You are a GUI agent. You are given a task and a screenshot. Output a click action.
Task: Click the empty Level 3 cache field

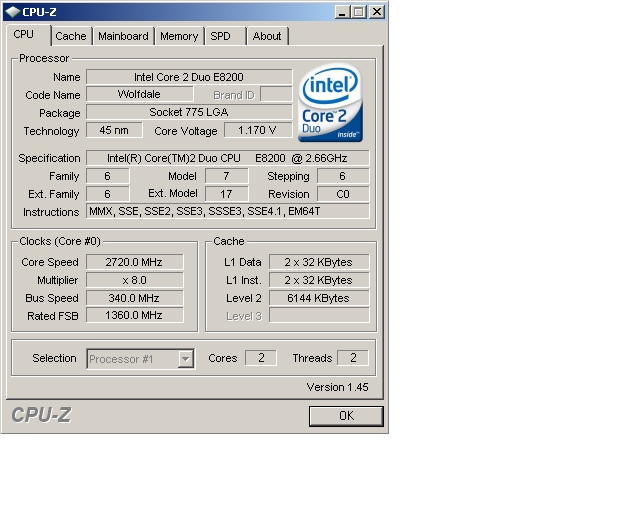pos(319,315)
